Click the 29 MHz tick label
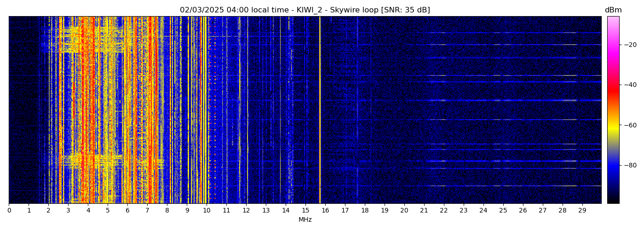This screenshot has height=230, width=644. point(582,210)
